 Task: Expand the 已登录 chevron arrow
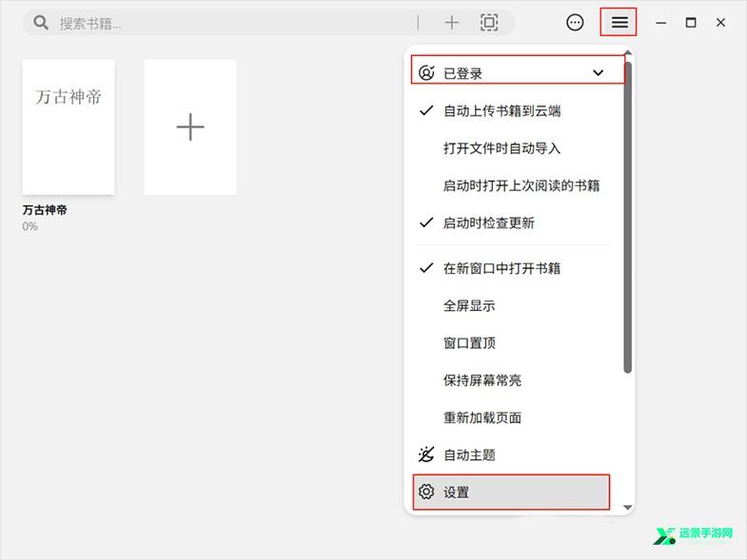click(x=598, y=73)
